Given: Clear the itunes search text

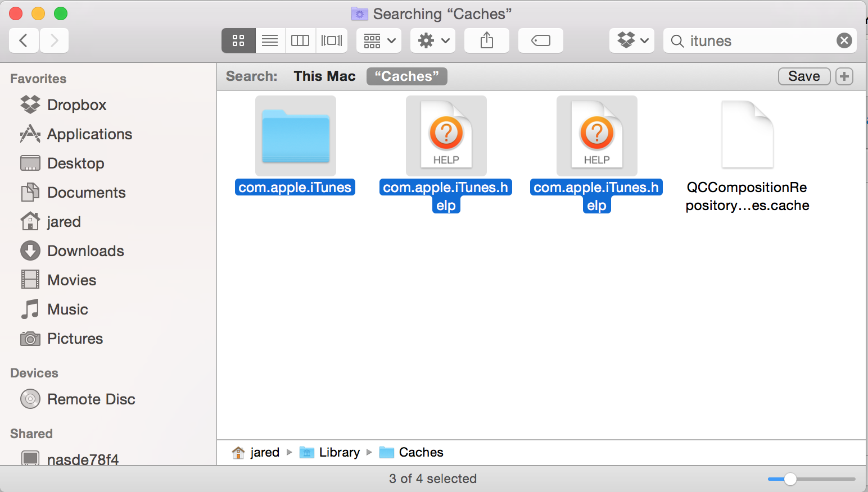Looking at the screenshot, I should [844, 40].
